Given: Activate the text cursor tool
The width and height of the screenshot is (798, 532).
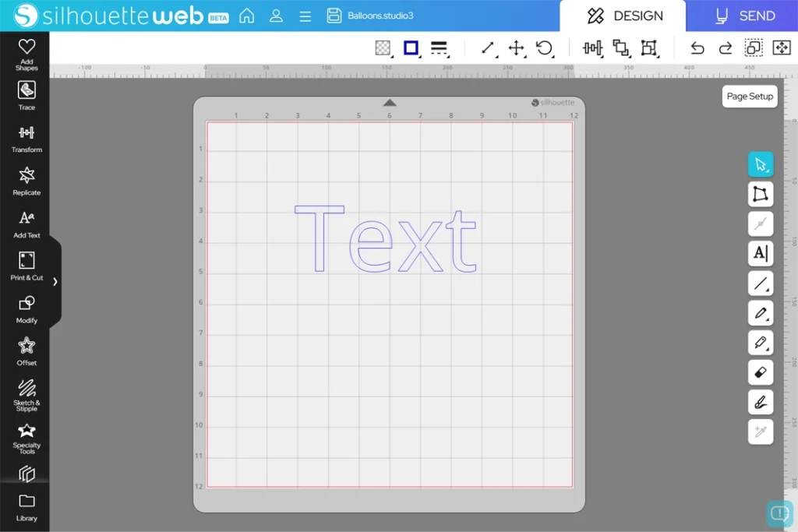Looking at the screenshot, I should (761, 253).
